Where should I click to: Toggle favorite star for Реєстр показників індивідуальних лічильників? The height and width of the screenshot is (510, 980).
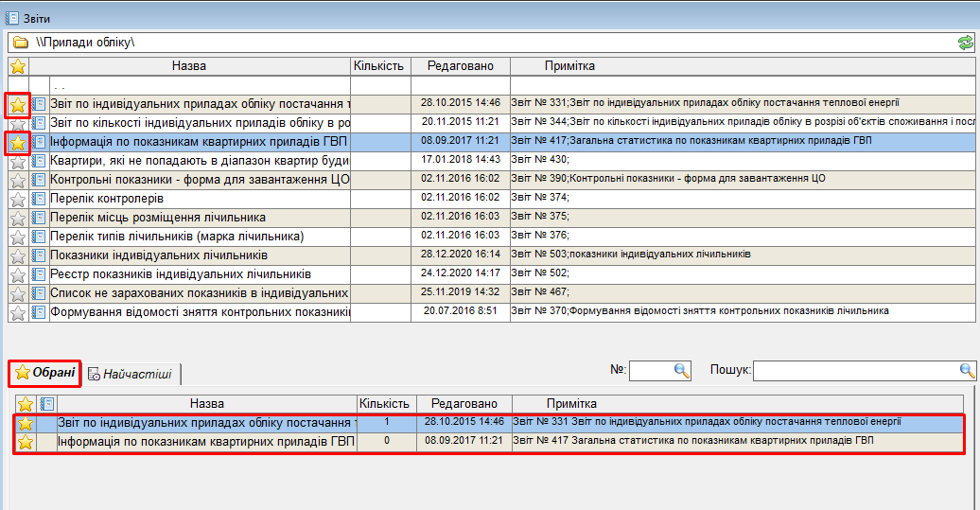18,274
